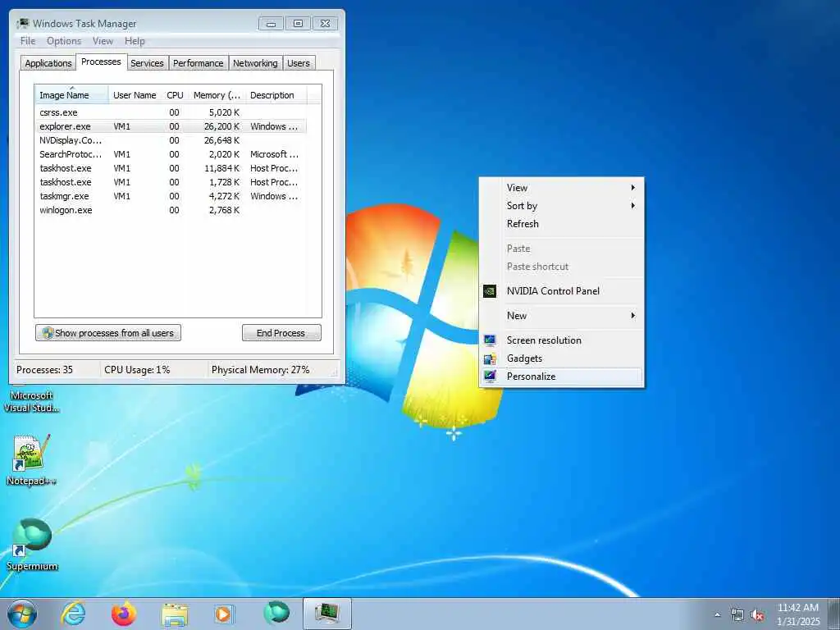
Task: Select the NVDisplay.Co... process row
Action: click(x=171, y=140)
